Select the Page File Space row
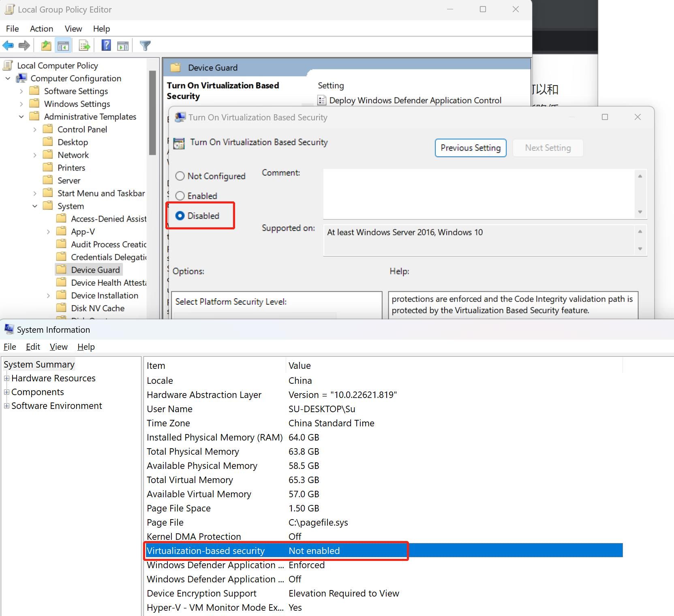The image size is (674, 616). (x=383, y=508)
